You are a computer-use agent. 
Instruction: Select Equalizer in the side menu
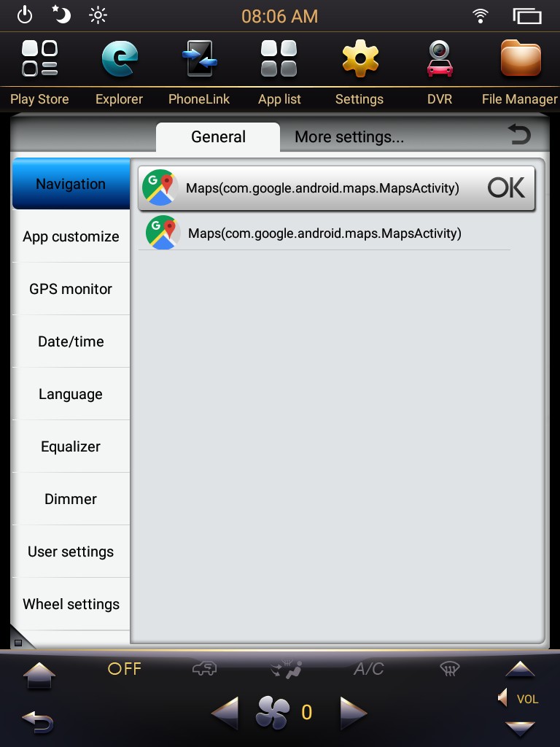tap(71, 446)
